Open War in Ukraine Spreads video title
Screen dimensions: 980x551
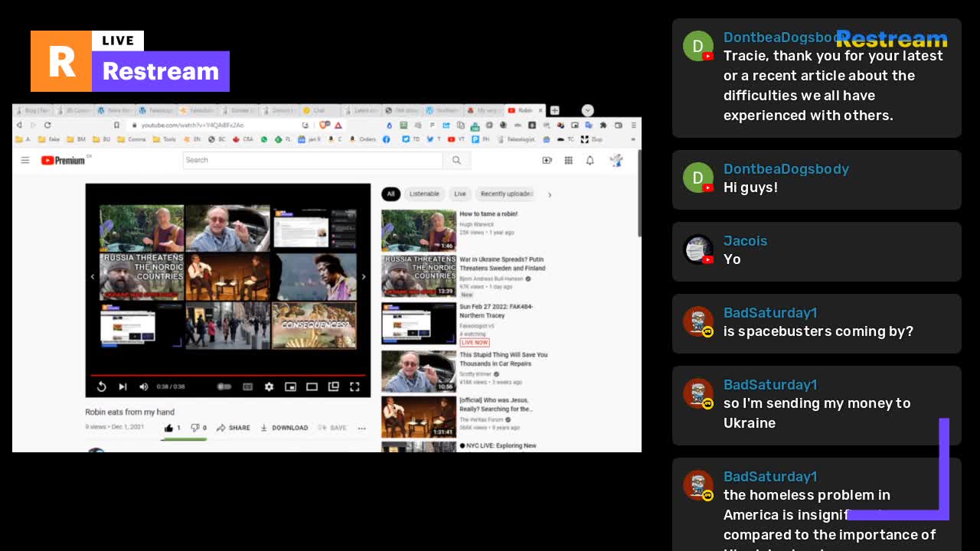pyautogui.click(x=502, y=264)
